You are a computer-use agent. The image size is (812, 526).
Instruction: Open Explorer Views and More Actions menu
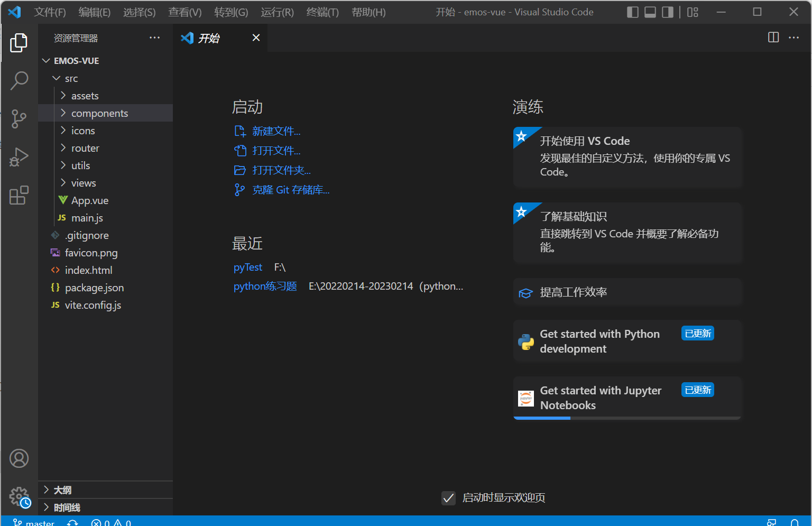pos(154,38)
